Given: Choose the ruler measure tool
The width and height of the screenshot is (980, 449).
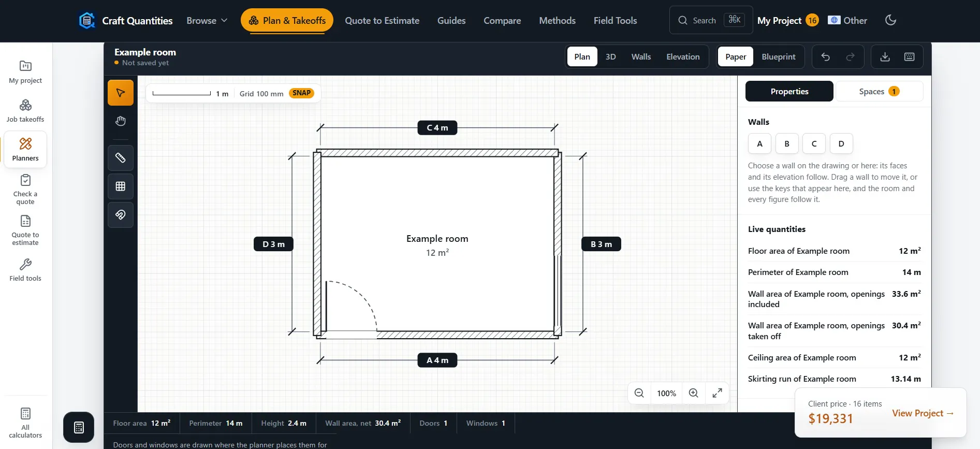Looking at the screenshot, I should point(121,158).
